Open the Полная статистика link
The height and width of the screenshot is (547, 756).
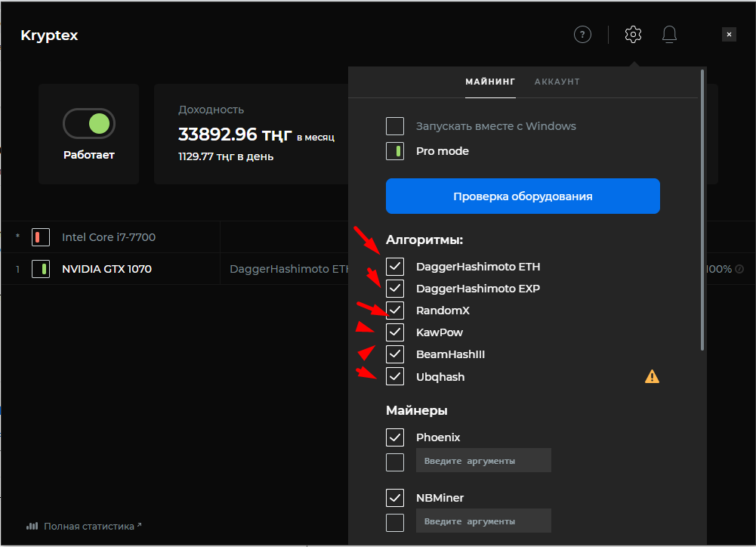pyautogui.click(x=89, y=527)
